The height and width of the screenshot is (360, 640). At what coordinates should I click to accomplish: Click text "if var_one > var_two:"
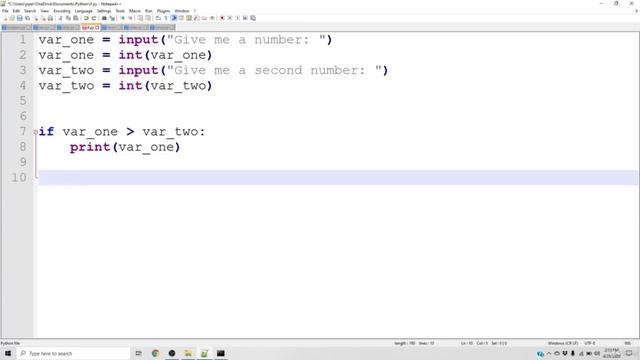pyautogui.click(x=122, y=132)
